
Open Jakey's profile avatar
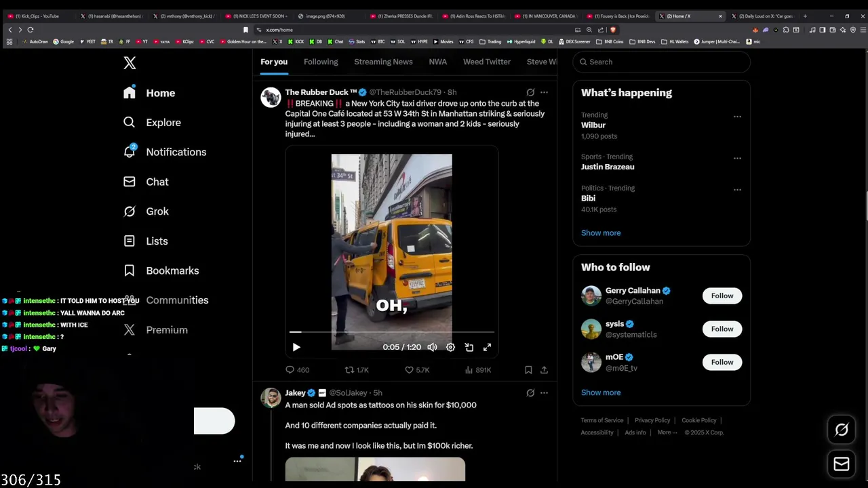pos(271,398)
